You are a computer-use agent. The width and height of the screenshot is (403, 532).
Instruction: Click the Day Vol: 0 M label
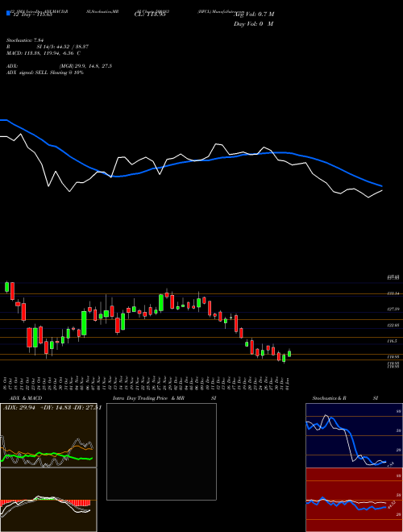pyautogui.click(x=253, y=24)
